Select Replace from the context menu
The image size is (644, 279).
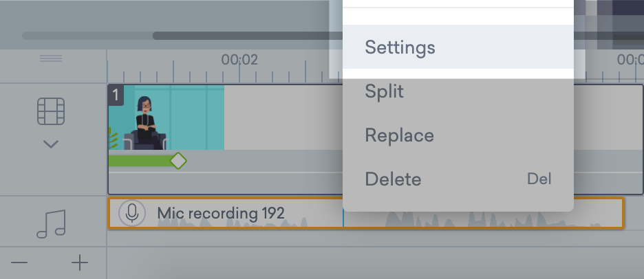[399, 135]
